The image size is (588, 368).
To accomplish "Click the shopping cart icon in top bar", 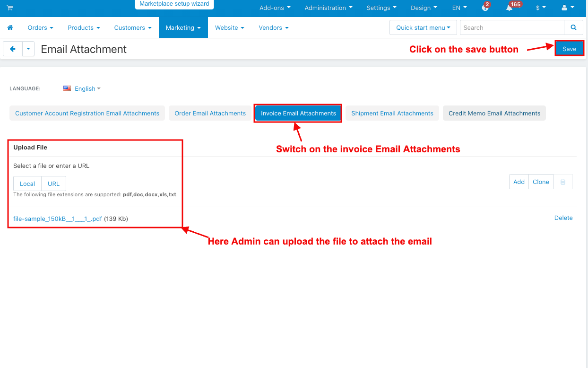I will pyautogui.click(x=10, y=8).
